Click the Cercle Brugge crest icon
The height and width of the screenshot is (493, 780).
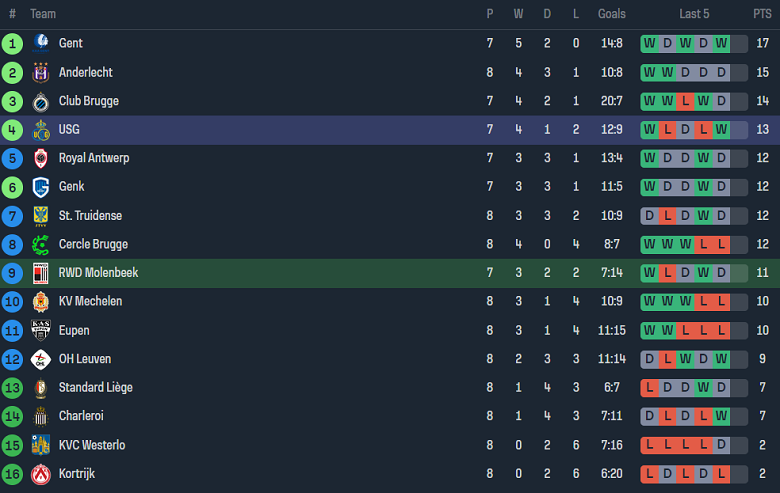41,244
